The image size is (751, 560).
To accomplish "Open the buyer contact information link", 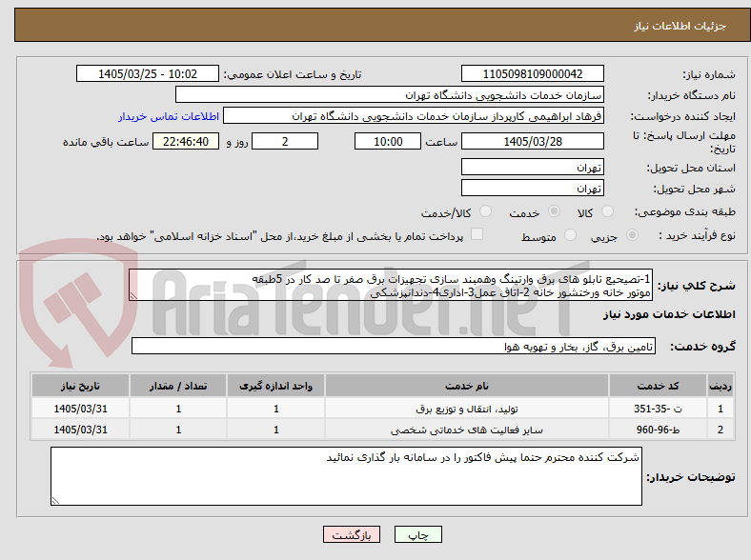I will (x=169, y=116).
